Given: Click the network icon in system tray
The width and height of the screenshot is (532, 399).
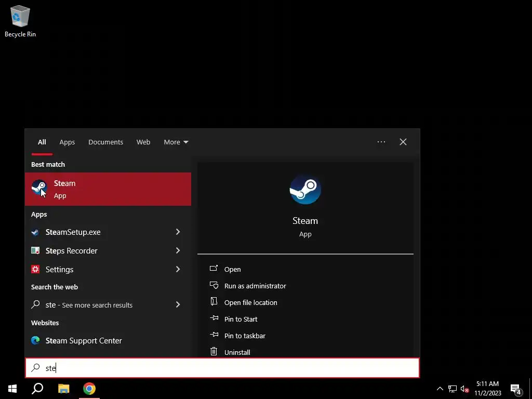Looking at the screenshot, I should click(x=453, y=389).
